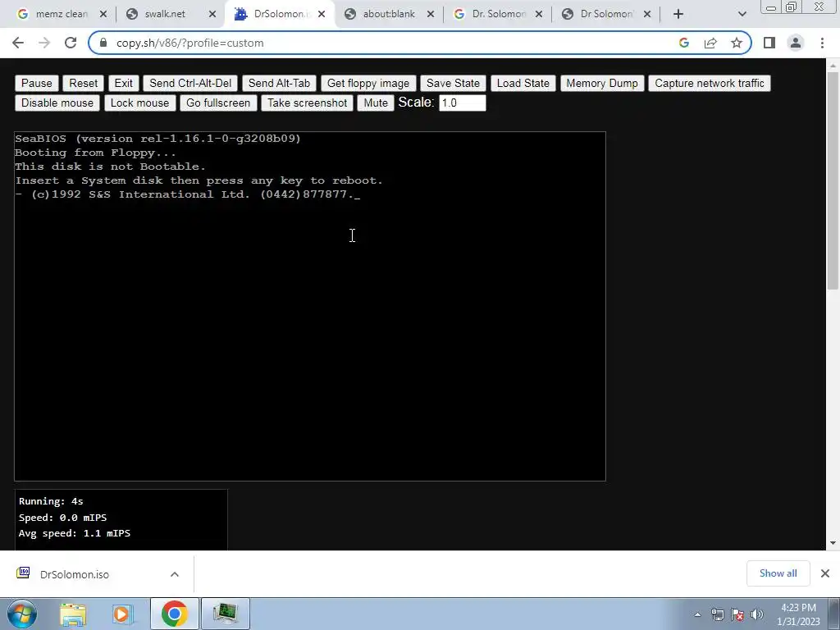Click the network tray icon

tap(717, 614)
